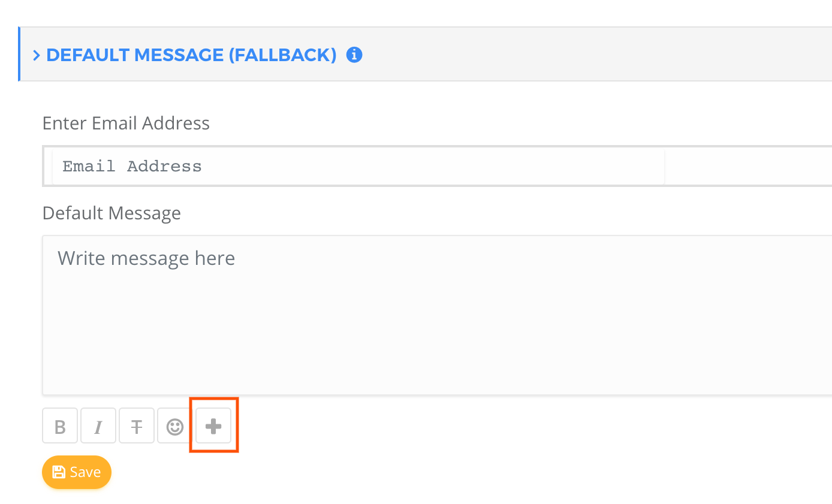Click the floppy disk icon on Save
832x504 pixels.
coord(59,472)
